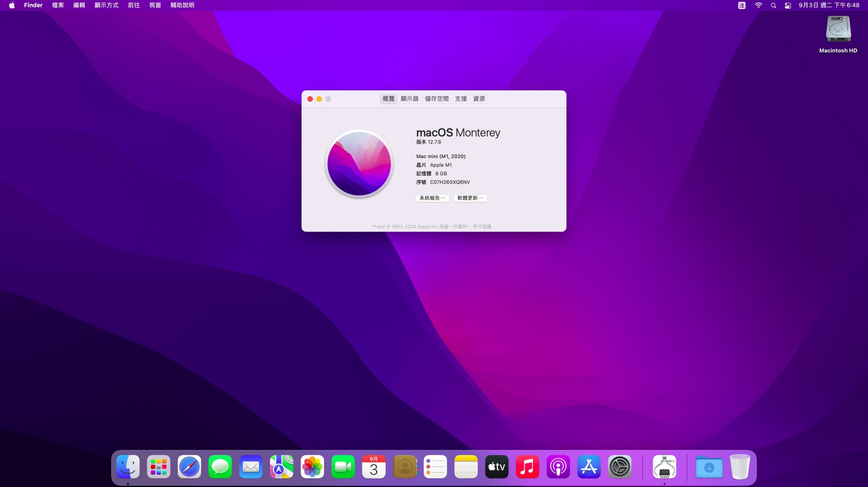Switch to the 支援 tab
Viewport: 868px width, 487px height.
(461, 99)
